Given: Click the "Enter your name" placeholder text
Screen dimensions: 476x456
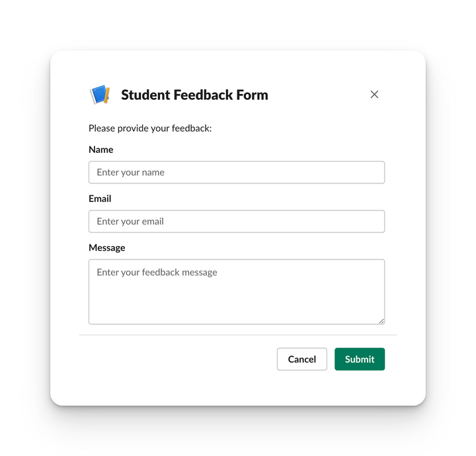Looking at the screenshot, I should [130, 173].
